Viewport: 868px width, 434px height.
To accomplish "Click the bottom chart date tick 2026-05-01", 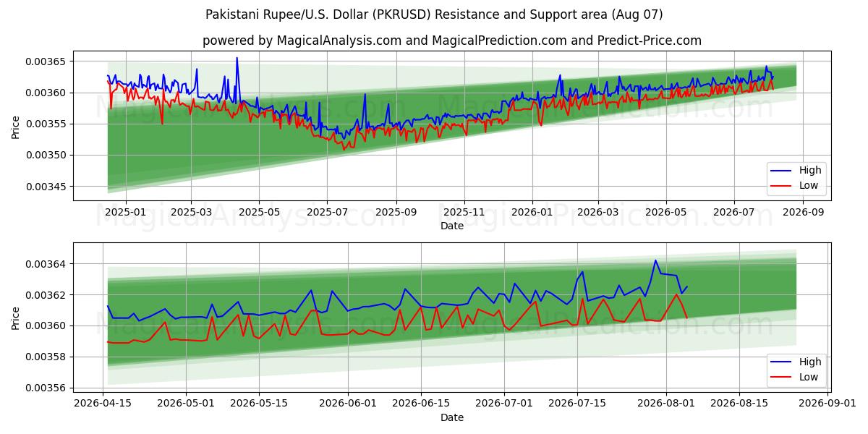I will point(187,404).
